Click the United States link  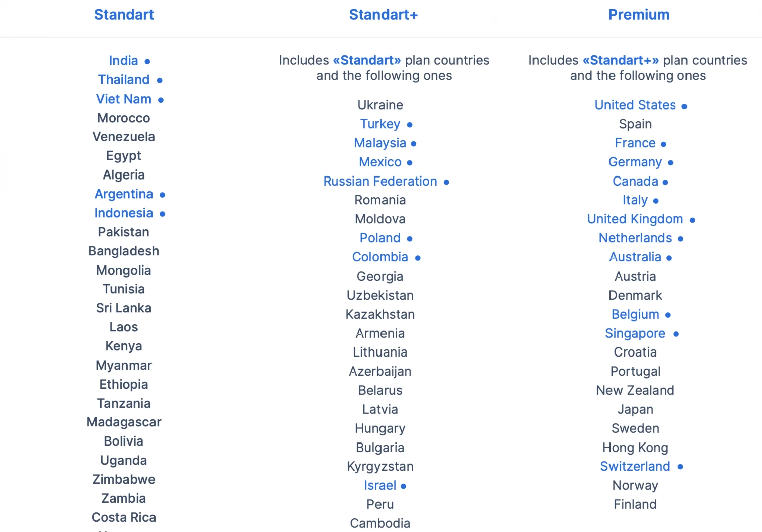pyautogui.click(x=635, y=105)
